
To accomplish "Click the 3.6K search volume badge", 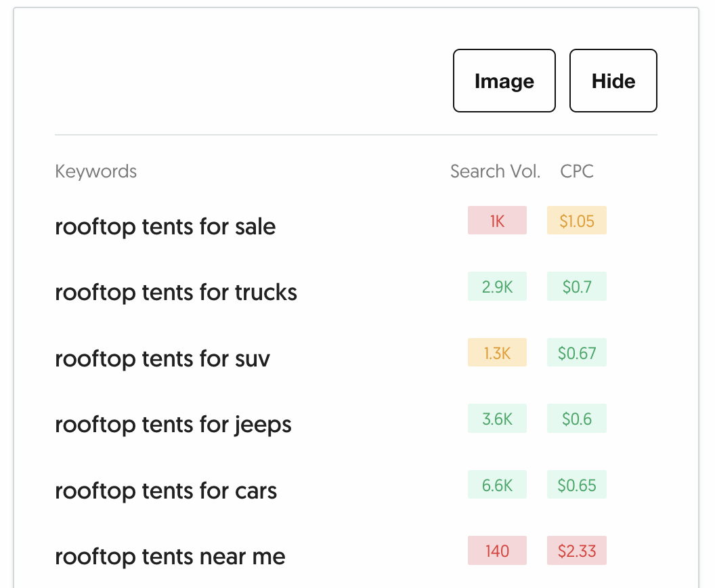I will 497,418.
